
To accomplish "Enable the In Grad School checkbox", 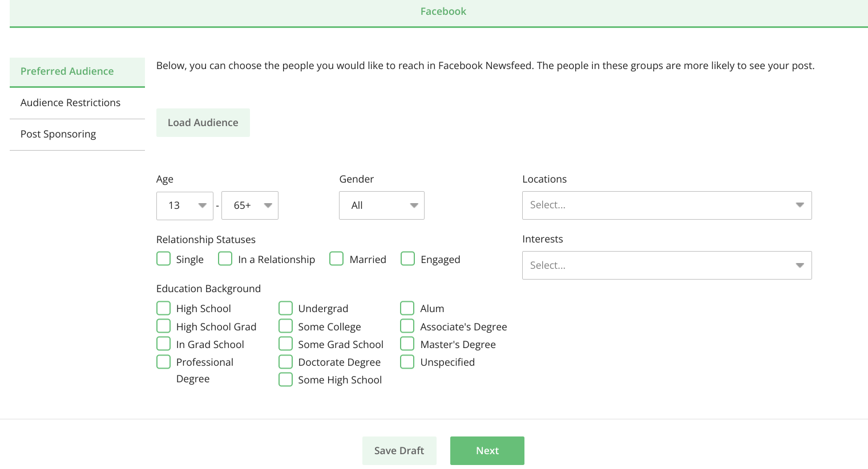I will click(164, 344).
